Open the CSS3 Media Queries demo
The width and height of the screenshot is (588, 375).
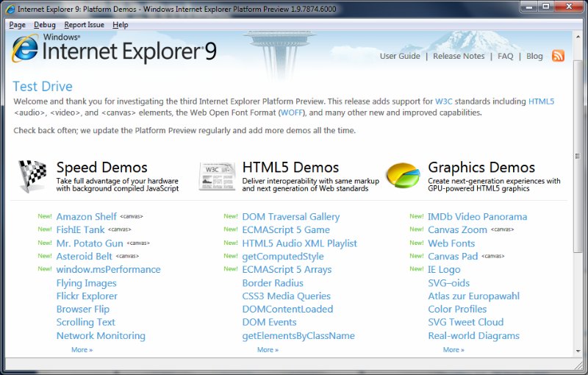point(287,296)
